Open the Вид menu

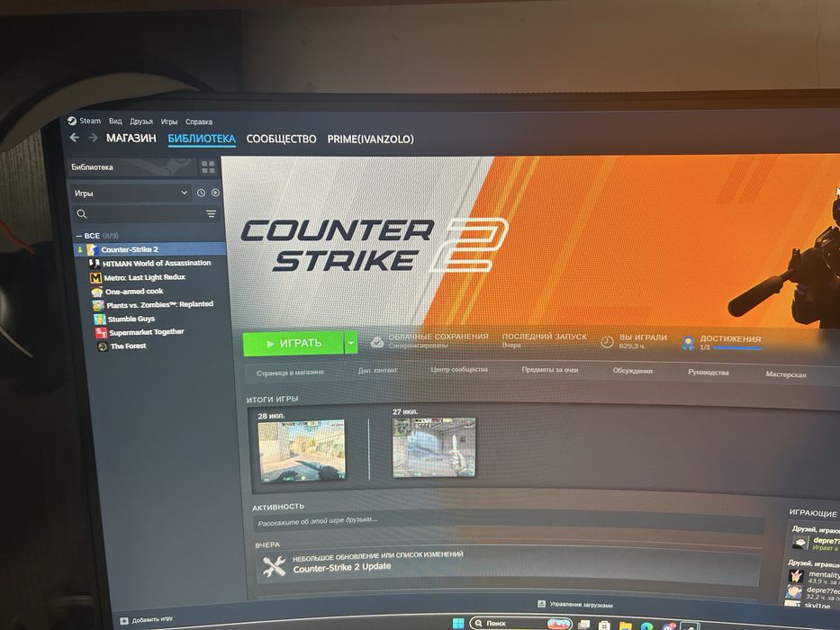[115, 121]
